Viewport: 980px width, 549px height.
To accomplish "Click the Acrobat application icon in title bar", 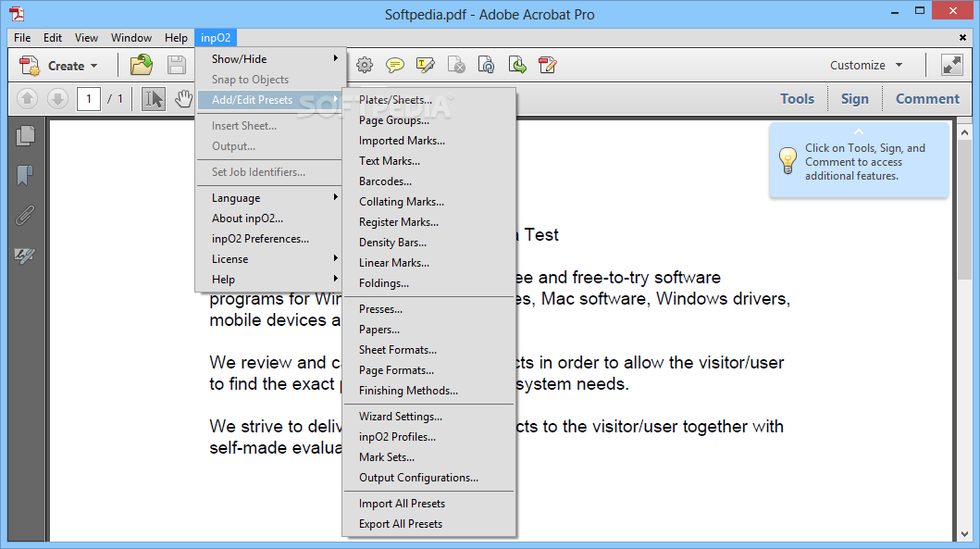I will (x=17, y=13).
